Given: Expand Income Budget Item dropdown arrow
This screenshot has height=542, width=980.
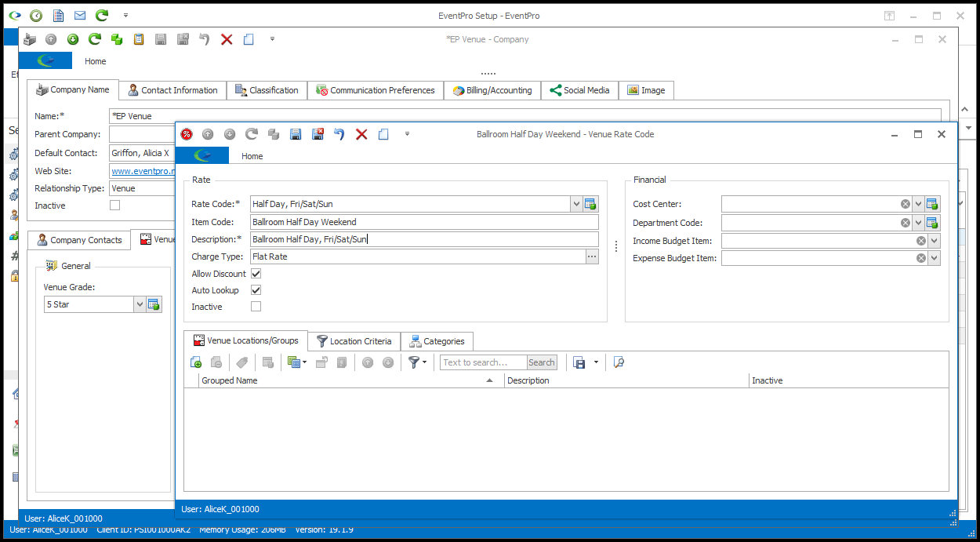Looking at the screenshot, I should (934, 241).
